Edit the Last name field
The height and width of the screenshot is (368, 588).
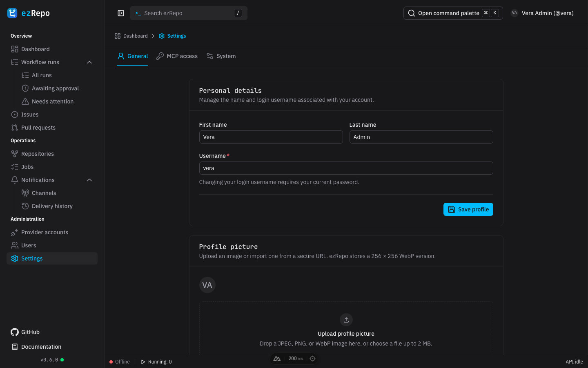(x=421, y=137)
